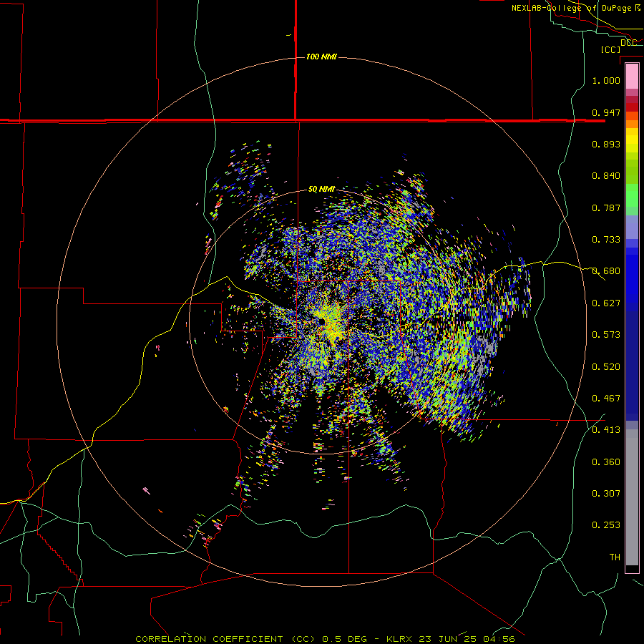Viewport: 644px width, 644px height.
Task: Pick the red segment of the color bar
Action: 632,107
